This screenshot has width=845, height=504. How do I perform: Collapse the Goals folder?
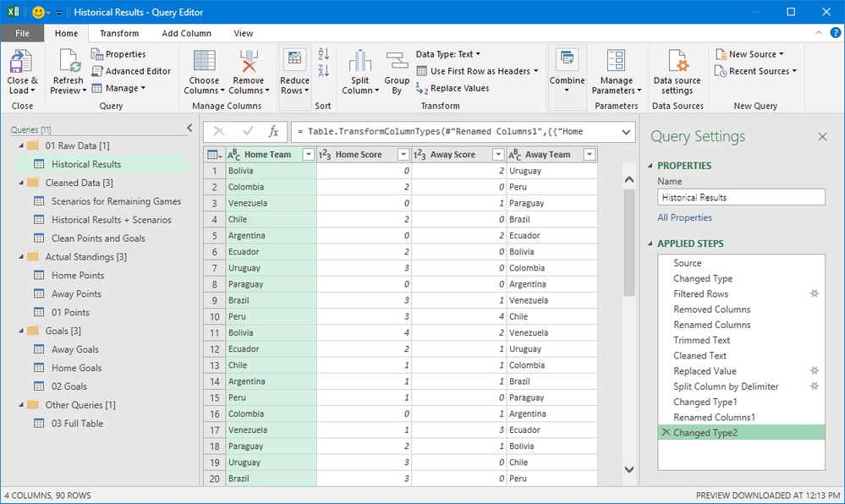coord(21,331)
